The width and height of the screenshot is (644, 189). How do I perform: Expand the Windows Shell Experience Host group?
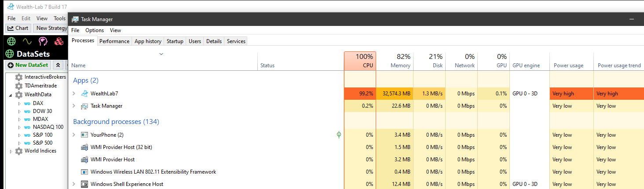pyautogui.click(x=74, y=184)
